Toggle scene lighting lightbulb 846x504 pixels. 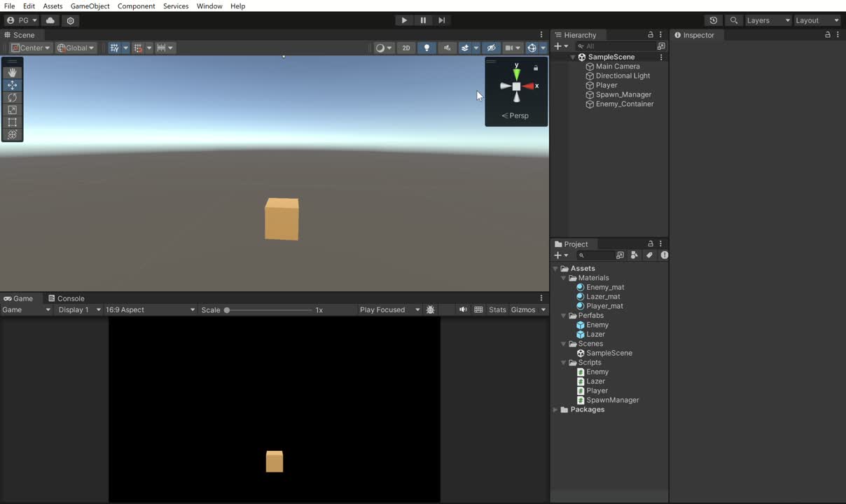click(427, 48)
